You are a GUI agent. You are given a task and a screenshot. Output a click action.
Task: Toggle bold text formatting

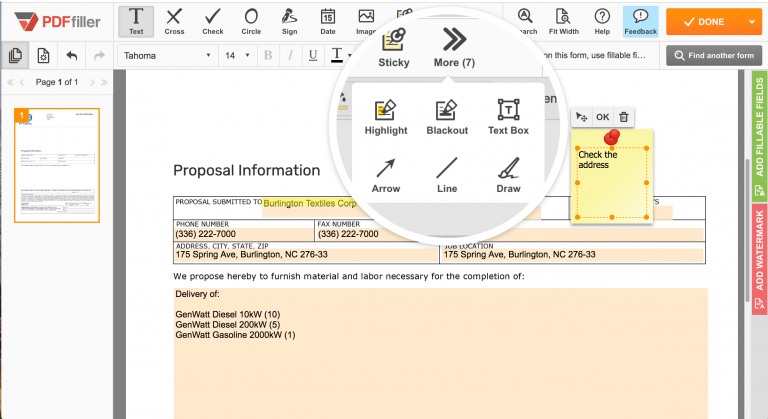(x=268, y=55)
